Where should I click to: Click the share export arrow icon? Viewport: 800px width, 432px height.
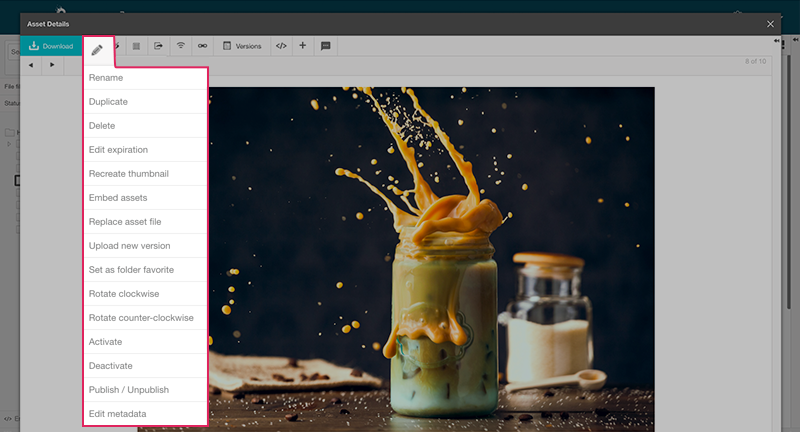158,46
